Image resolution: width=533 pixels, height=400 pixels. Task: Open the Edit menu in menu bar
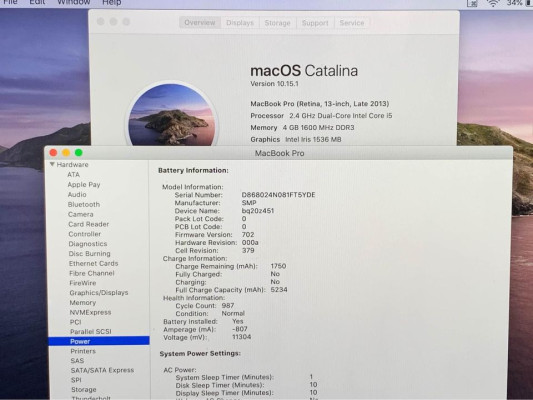(x=37, y=2)
